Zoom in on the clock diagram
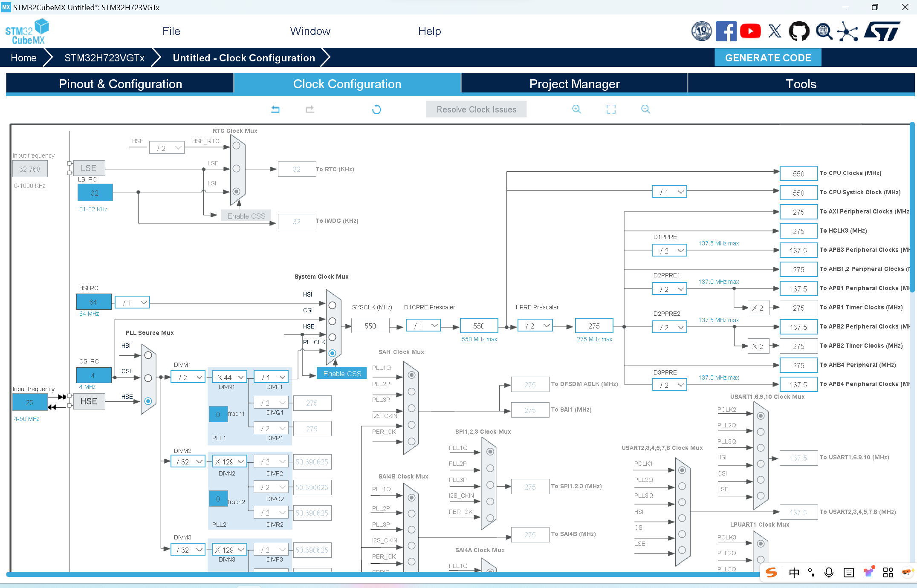This screenshot has height=588, width=917. click(576, 109)
